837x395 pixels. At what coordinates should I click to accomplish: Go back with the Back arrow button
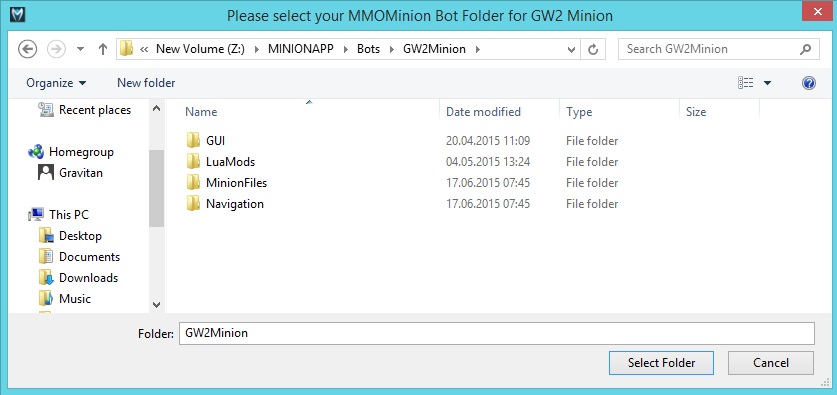click(27, 50)
